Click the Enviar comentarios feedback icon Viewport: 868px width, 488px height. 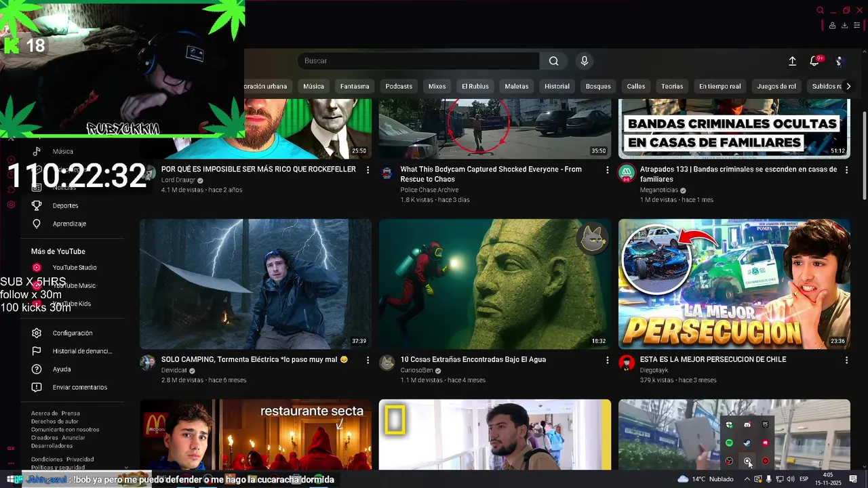pyautogui.click(x=37, y=387)
